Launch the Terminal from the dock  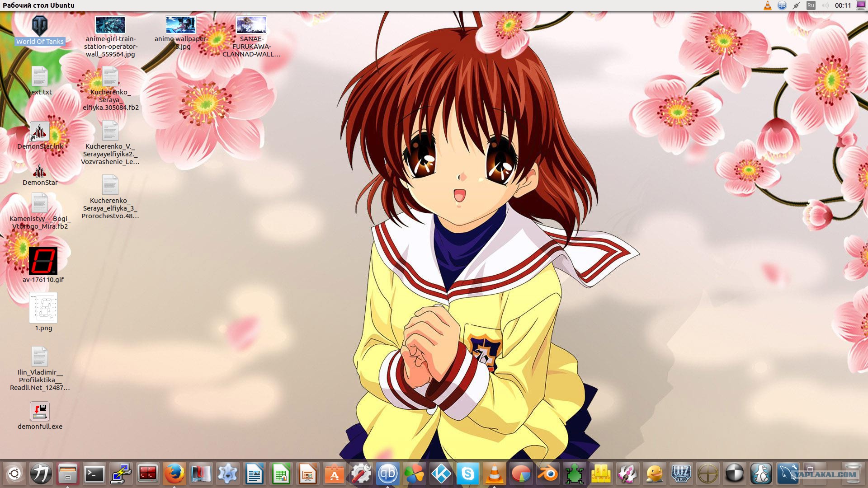pos(94,474)
